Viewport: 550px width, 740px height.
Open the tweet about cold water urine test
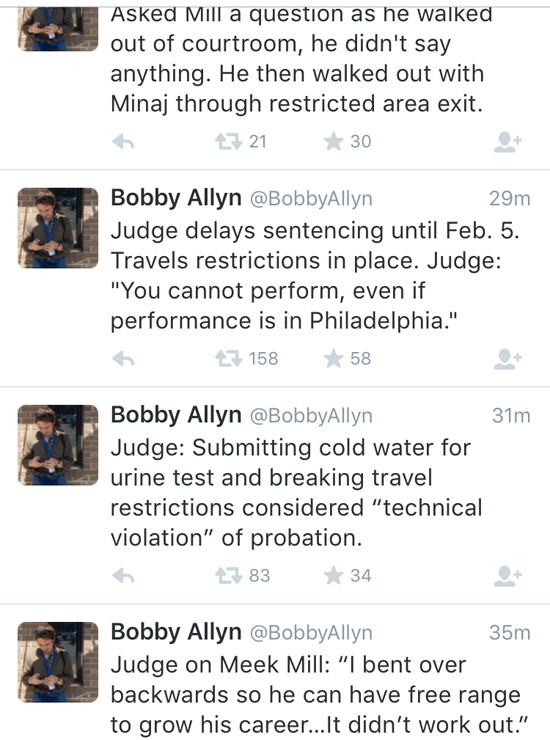click(x=296, y=493)
